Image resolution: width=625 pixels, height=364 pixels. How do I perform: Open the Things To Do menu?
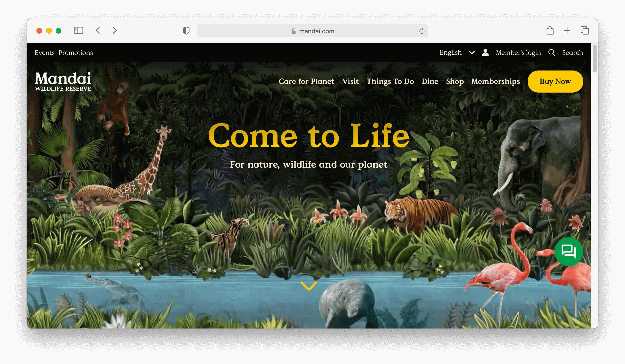[390, 81]
